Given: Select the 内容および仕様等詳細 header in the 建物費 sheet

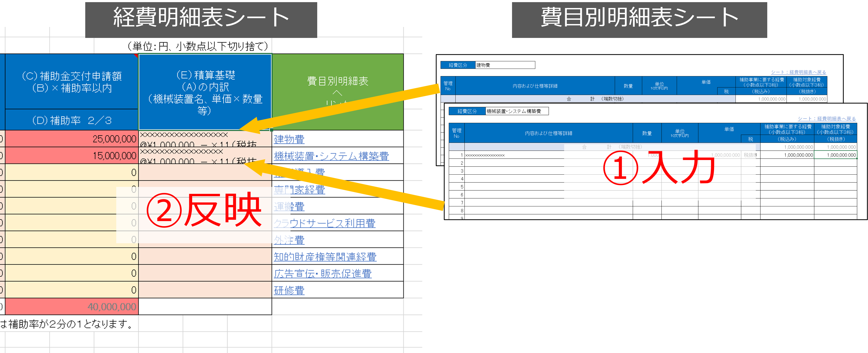Looking at the screenshot, I should (535, 86).
